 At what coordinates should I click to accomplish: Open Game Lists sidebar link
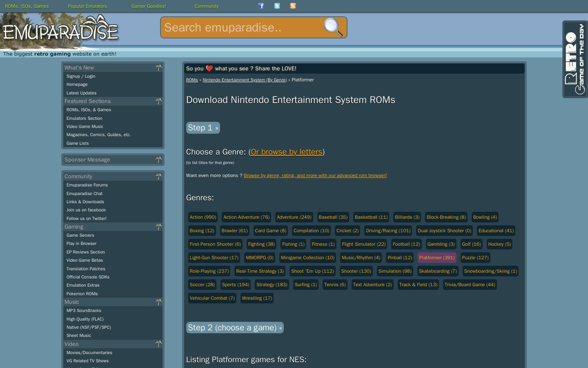click(x=78, y=143)
